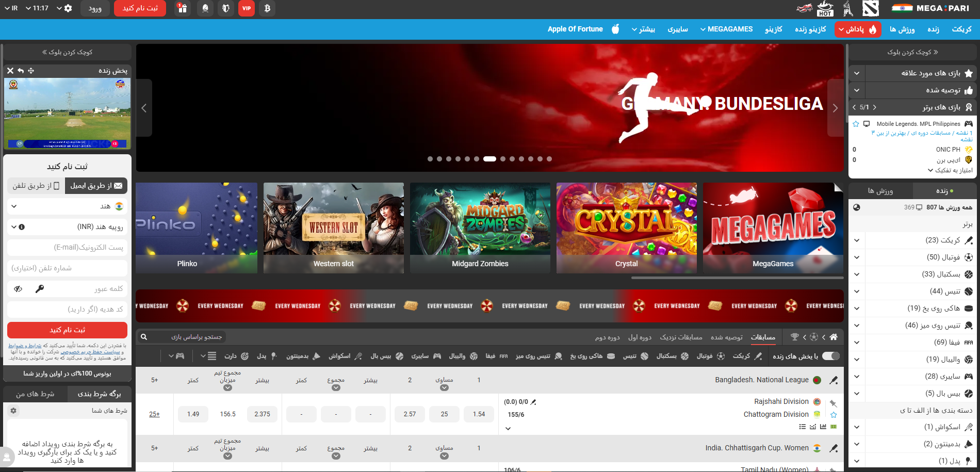Open the VIP icon in top bar

(x=247, y=8)
